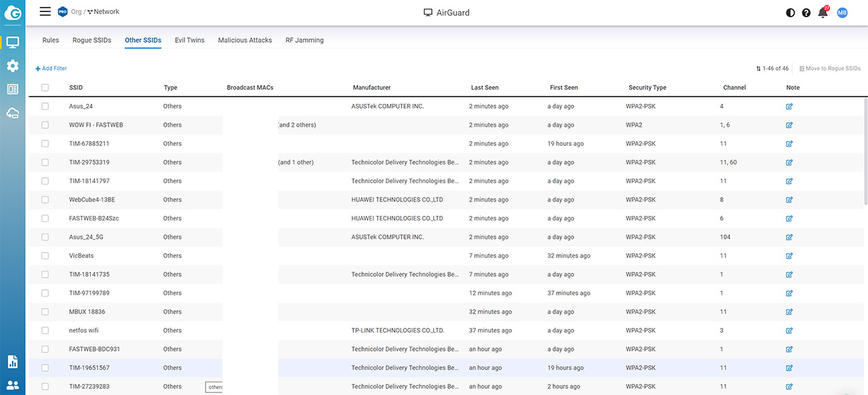Click the TIM-97199789 SSID cell

pos(90,293)
